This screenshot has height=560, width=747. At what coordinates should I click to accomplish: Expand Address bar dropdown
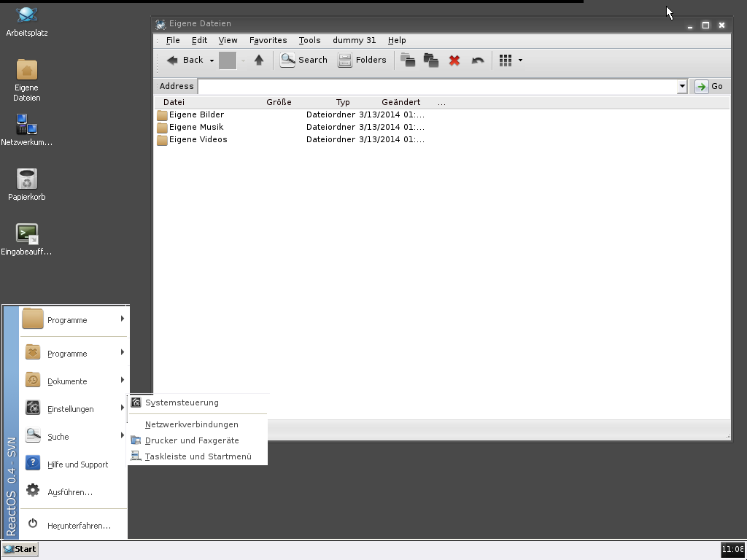[x=682, y=86]
